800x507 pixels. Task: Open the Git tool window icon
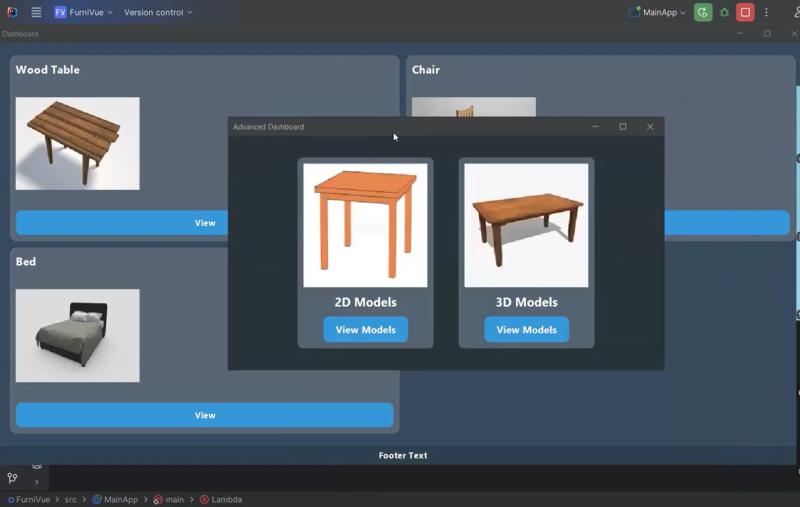click(12, 479)
